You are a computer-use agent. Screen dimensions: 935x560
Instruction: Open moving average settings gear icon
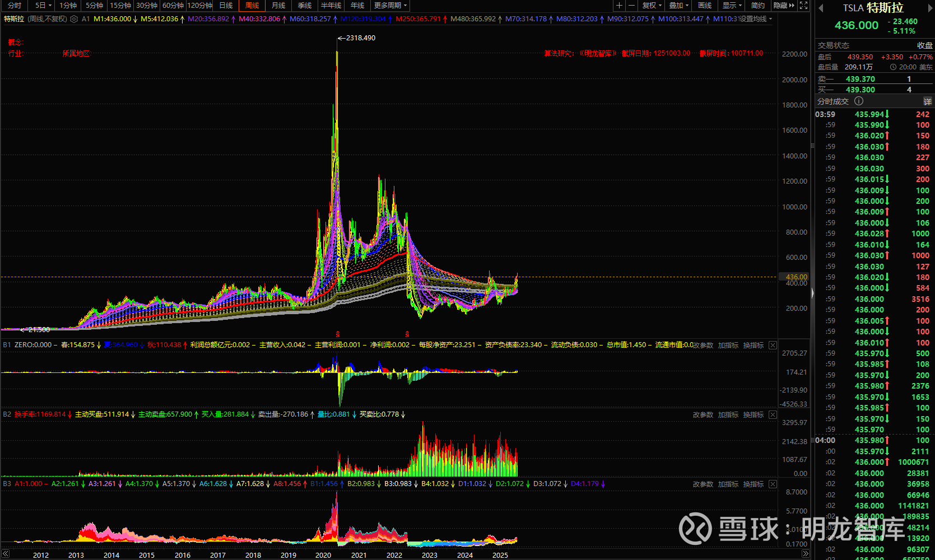(x=74, y=19)
